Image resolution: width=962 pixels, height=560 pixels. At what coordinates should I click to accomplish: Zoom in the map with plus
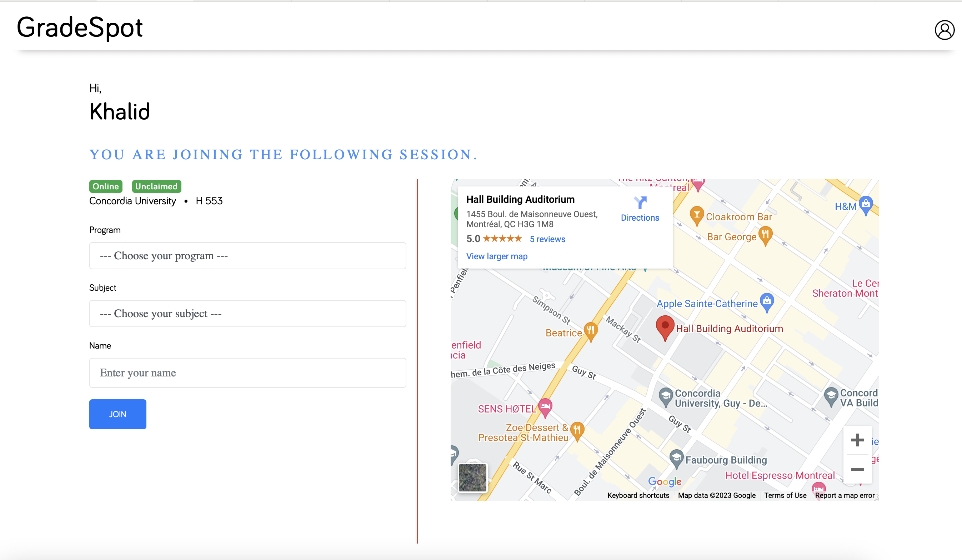pos(857,440)
